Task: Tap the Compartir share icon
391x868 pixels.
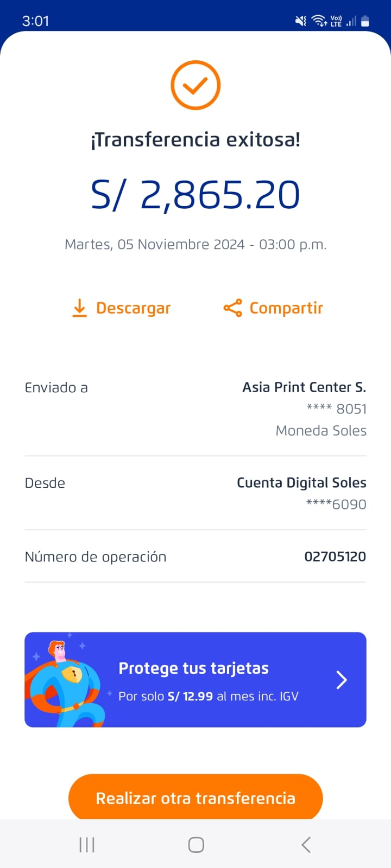Action: tap(232, 308)
